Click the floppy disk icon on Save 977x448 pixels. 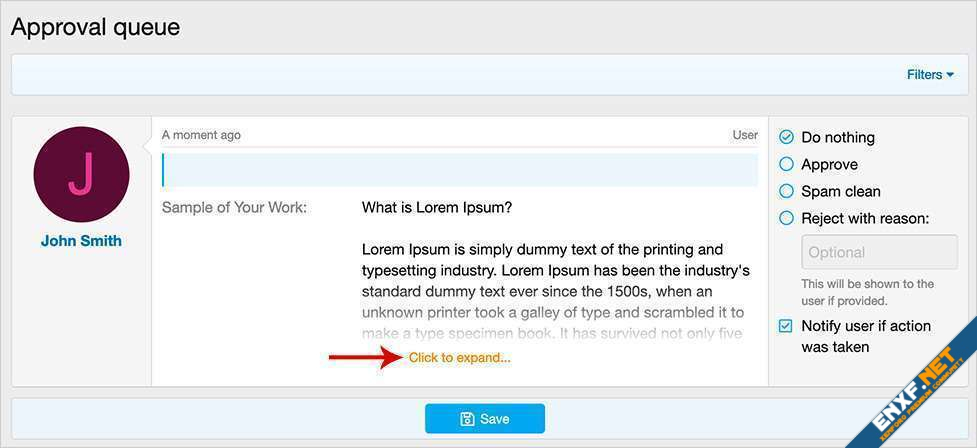467,419
